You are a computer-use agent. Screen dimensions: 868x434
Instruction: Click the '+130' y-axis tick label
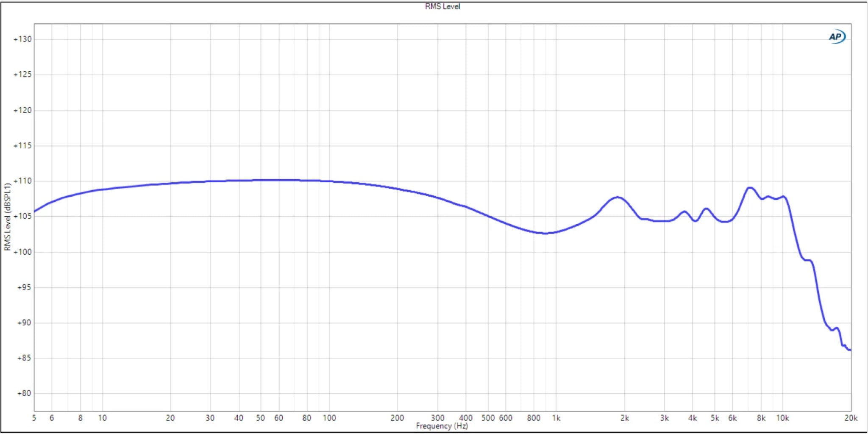click(x=23, y=39)
